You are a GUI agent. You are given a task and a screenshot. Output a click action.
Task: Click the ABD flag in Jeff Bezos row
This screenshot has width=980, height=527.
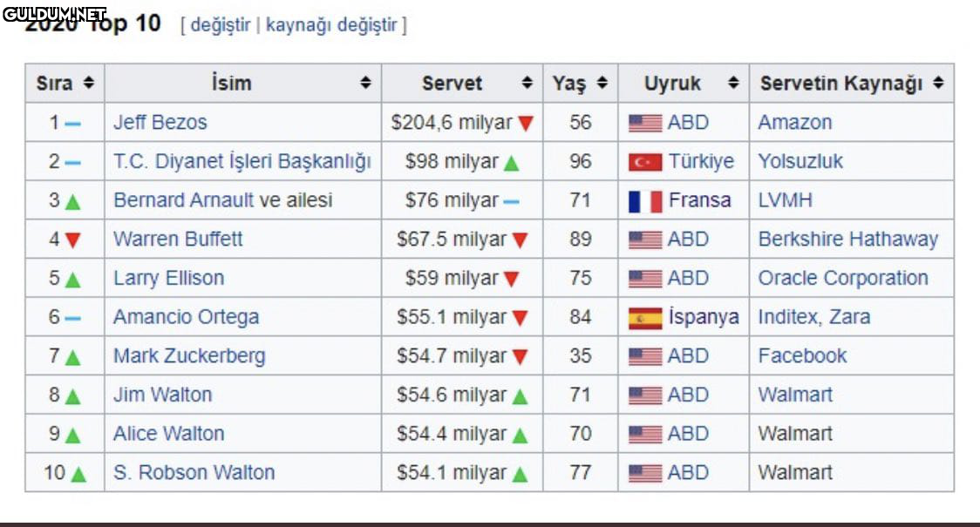click(645, 124)
